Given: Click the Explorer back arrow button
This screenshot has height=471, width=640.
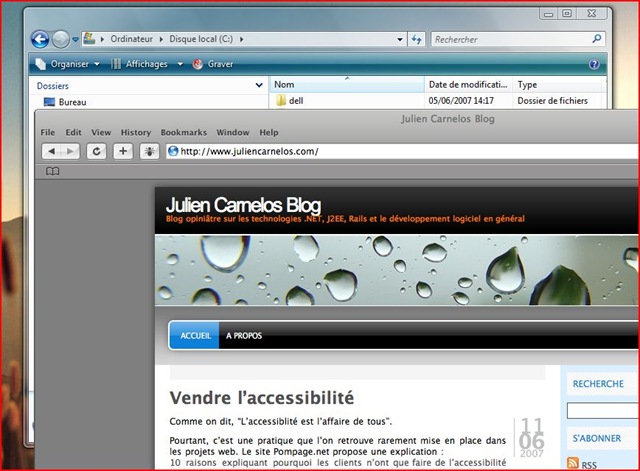Looking at the screenshot, I should click(x=40, y=40).
